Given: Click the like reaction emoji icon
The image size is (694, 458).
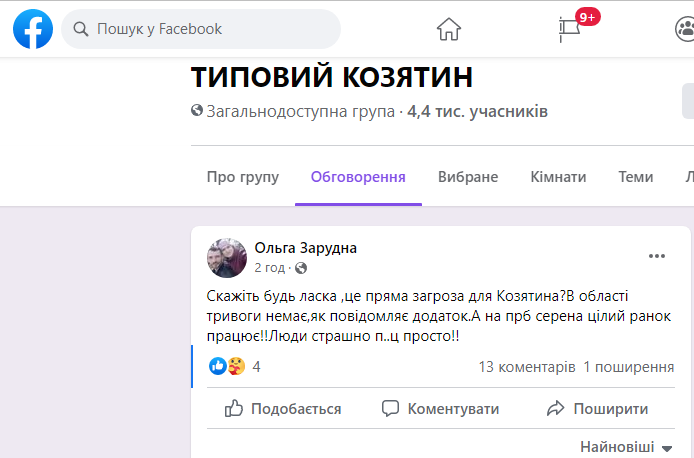Looking at the screenshot, I should [218, 366].
